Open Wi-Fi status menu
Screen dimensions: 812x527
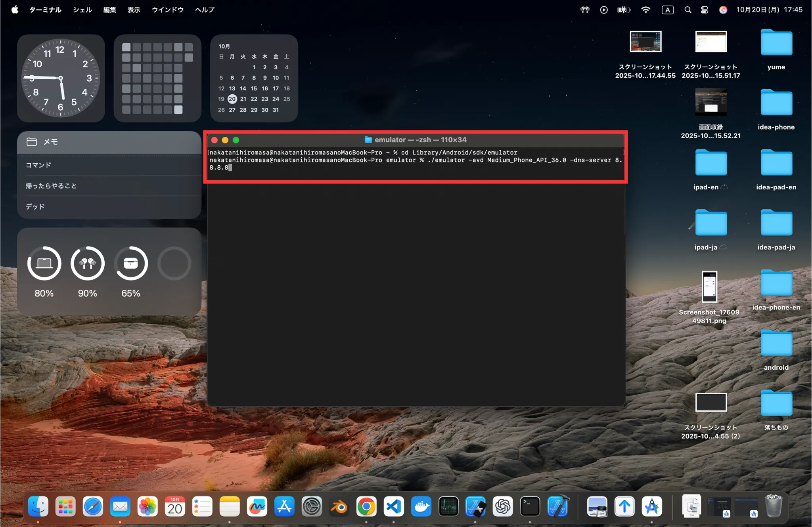(645, 10)
